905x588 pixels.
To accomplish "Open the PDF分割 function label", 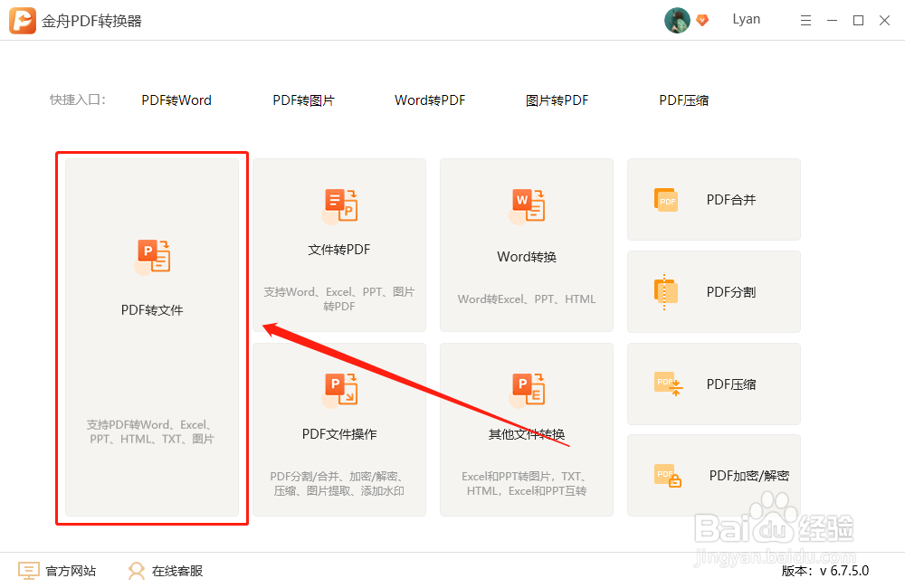I will (x=731, y=292).
